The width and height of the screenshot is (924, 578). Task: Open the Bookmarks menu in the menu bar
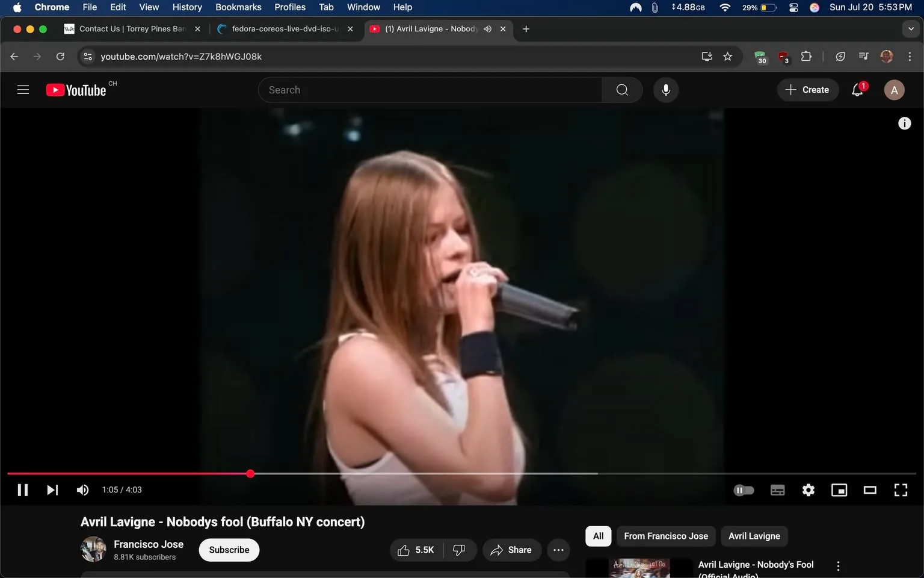point(238,7)
